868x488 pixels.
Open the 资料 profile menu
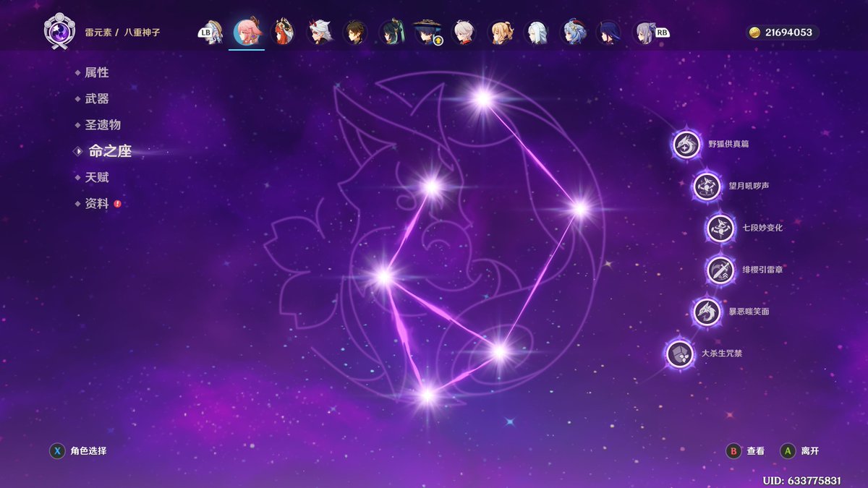click(x=97, y=204)
